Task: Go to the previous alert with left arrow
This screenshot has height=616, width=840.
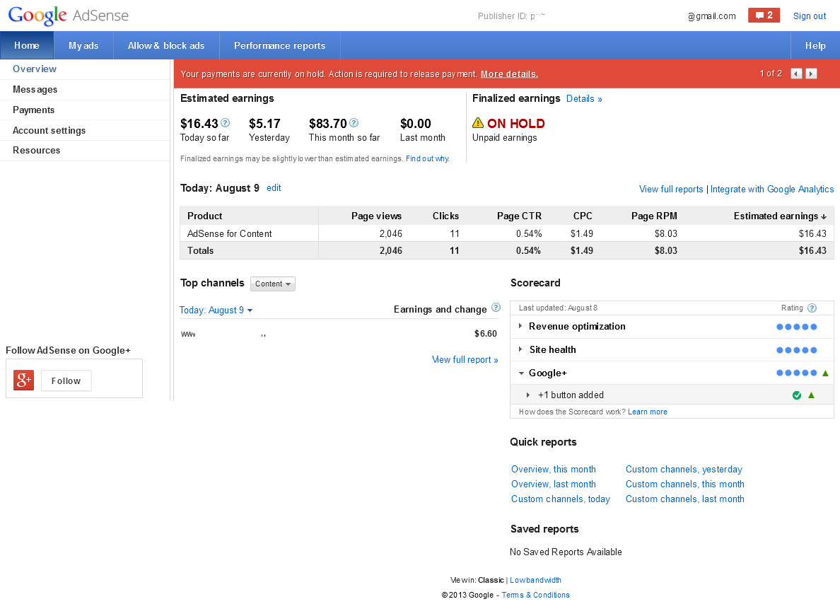Action: 796,74
